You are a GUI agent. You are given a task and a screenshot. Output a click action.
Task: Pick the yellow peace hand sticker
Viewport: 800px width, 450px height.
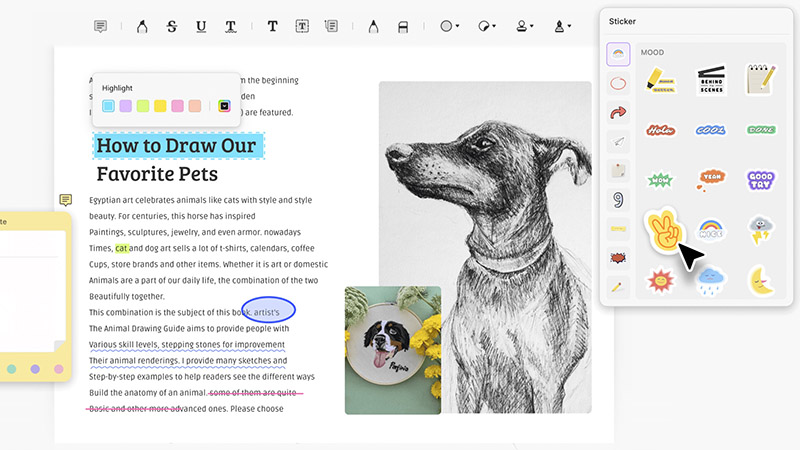click(x=663, y=230)
